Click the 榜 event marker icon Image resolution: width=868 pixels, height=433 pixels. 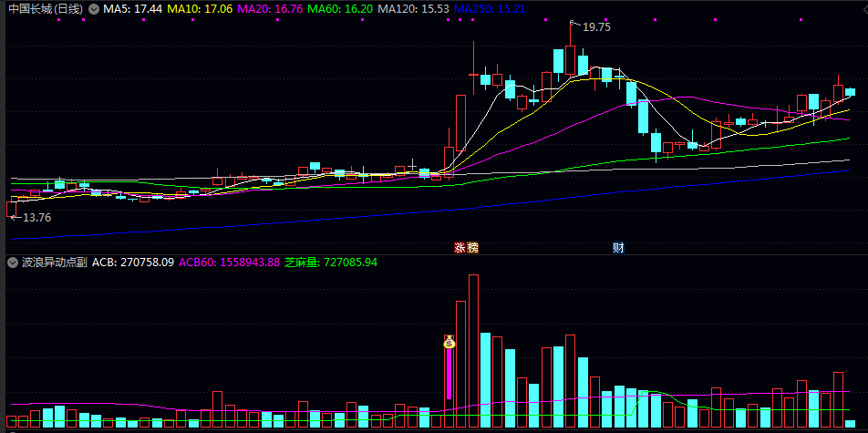pos(472,248)
